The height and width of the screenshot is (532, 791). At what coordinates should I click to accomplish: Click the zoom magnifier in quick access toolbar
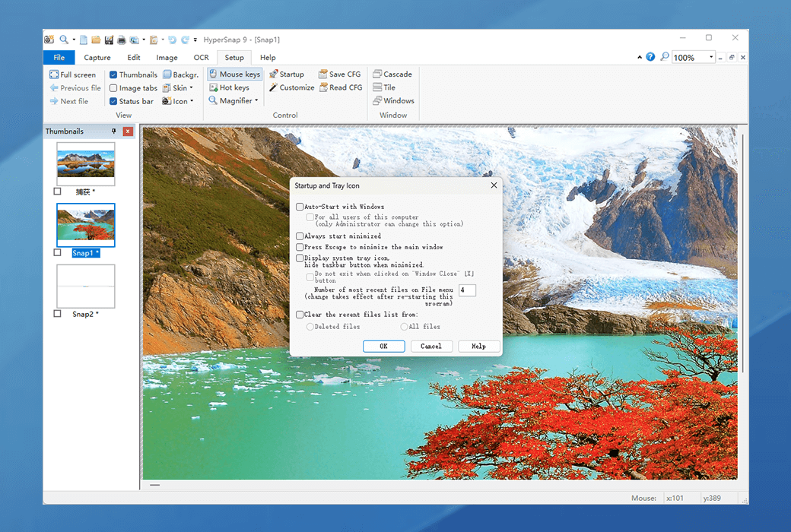click(x=64, y=40)
